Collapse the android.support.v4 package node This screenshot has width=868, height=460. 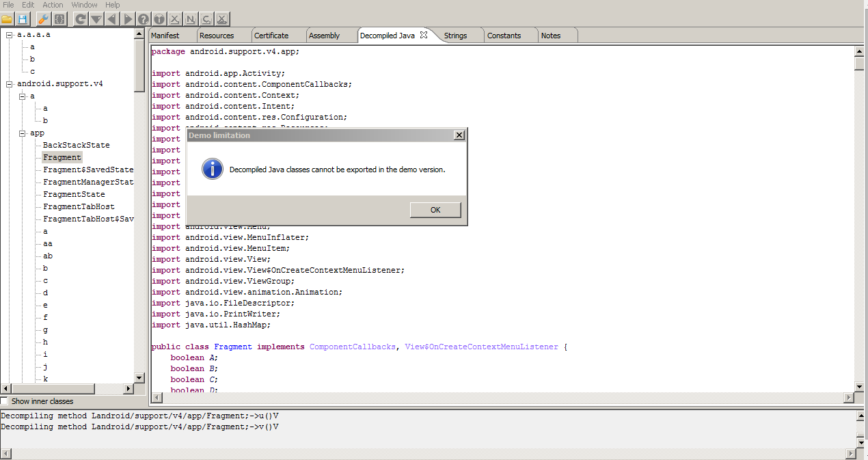[10, 84]
